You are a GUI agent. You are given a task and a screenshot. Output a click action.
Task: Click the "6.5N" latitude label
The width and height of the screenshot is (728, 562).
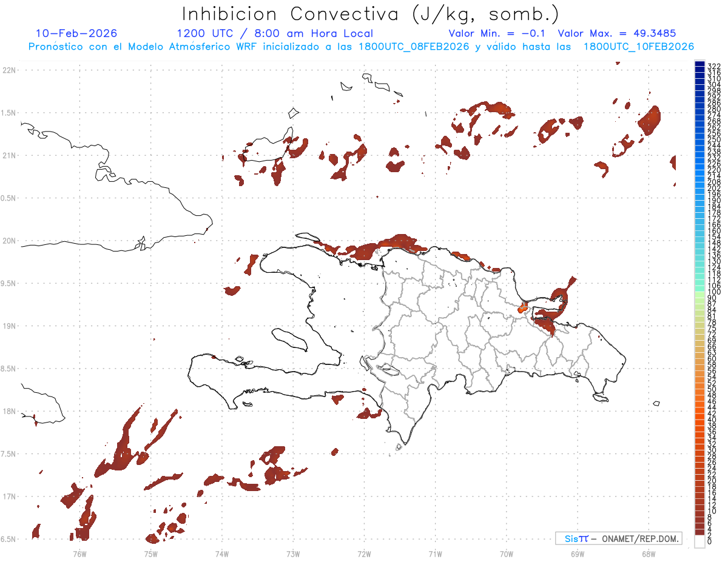pos(8,539)
